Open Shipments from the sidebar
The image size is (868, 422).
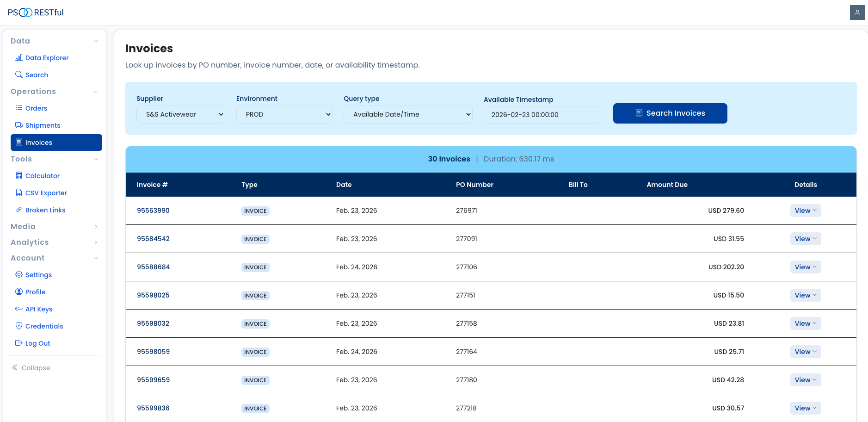43,125
